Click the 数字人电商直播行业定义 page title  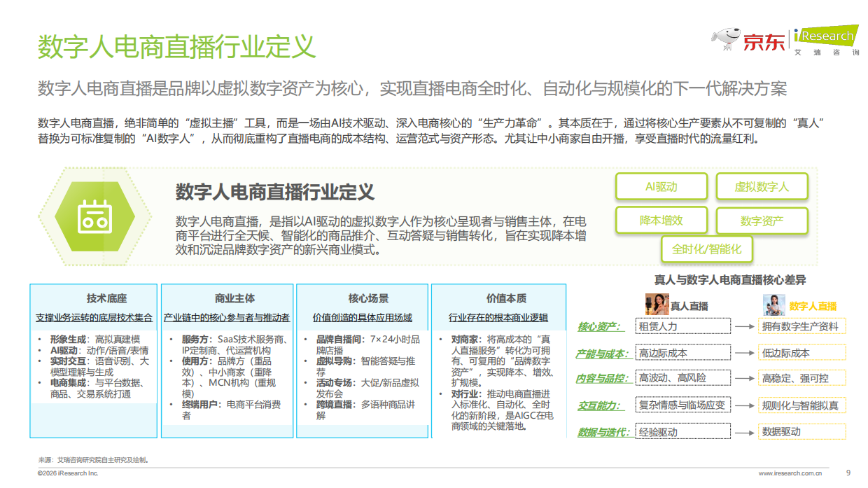pos(178,43)
